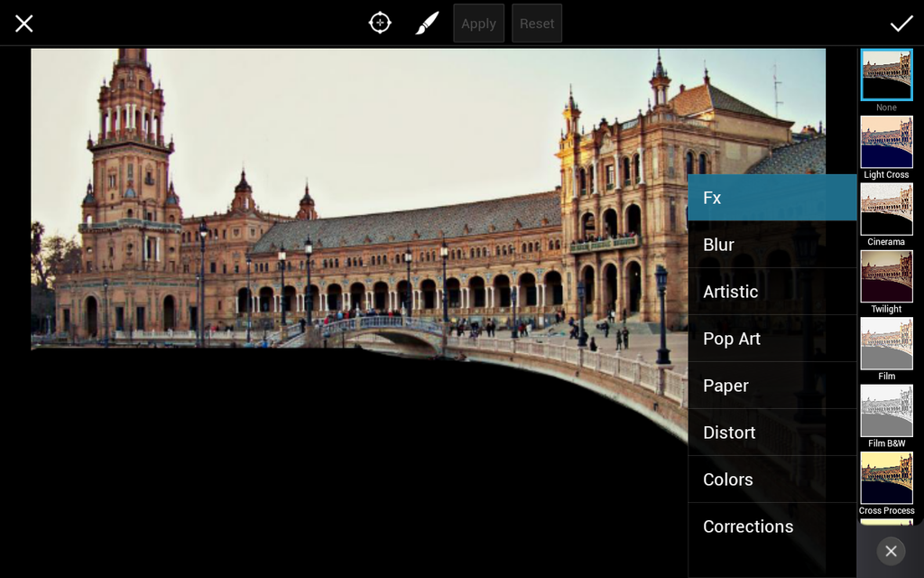The height and width of the screenshot is (578, 924).
Task: Open the Pop Art category
Action: click(772, 339)
